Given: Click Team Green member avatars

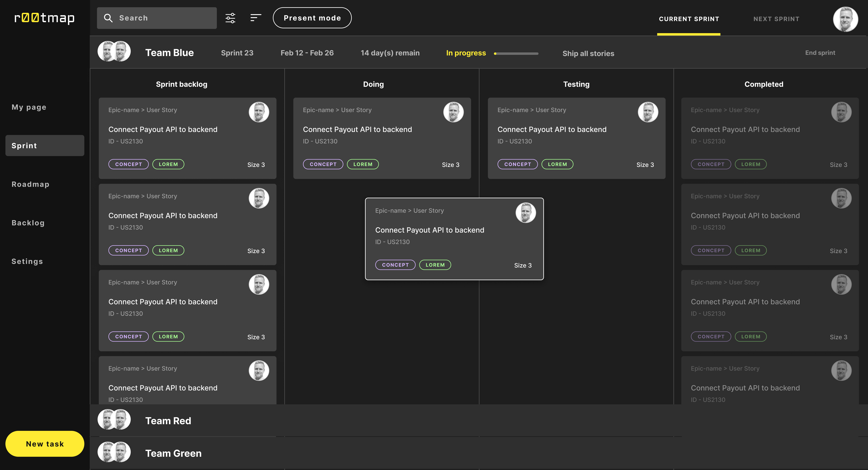Looking at the screenshot, I should [114, 452].
